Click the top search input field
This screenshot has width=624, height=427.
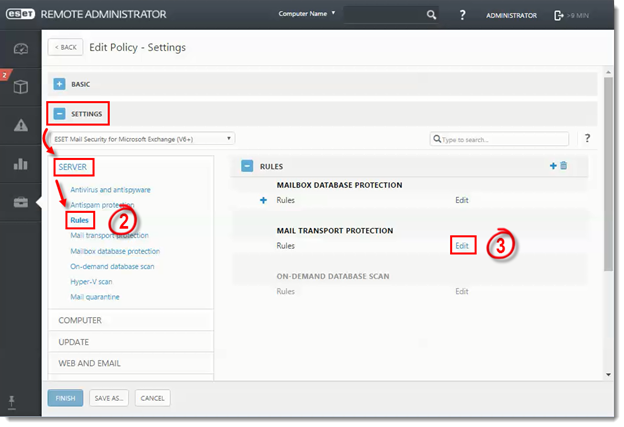click(385, 15)
